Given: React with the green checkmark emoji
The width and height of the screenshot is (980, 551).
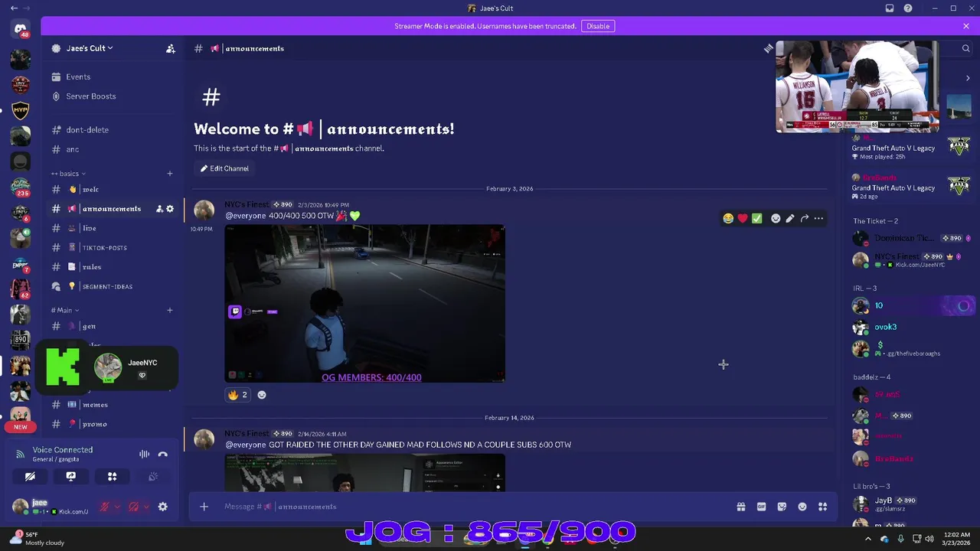Looking at the screenshot, I should click(x=756, y=219).
